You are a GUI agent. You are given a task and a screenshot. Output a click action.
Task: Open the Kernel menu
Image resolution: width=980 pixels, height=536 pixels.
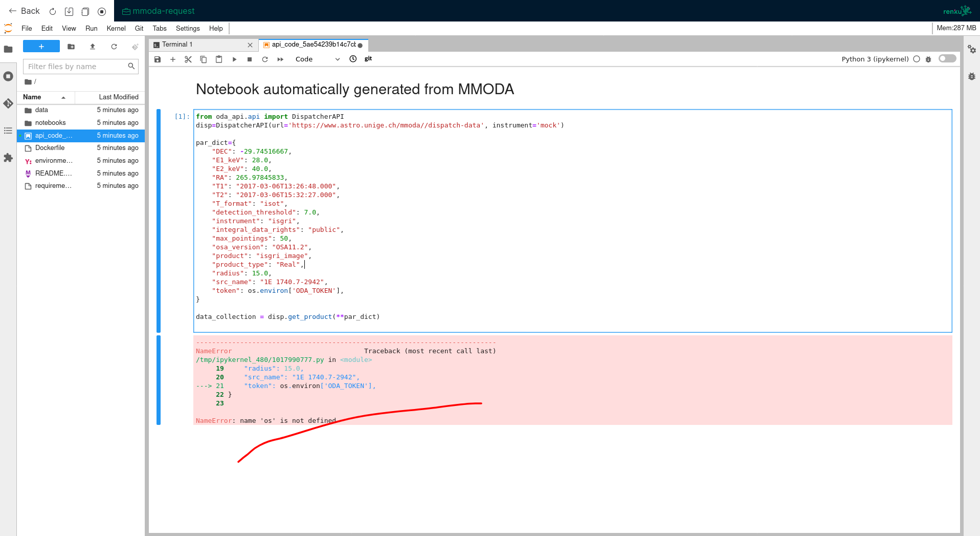pyautogui.click(x=116, y=28)
